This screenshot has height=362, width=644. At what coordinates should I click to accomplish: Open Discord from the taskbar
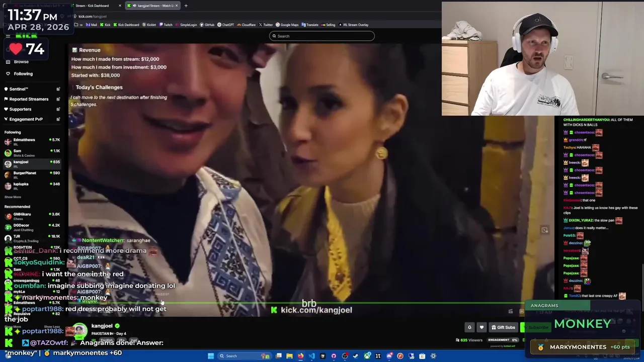(x=389, y=356)
